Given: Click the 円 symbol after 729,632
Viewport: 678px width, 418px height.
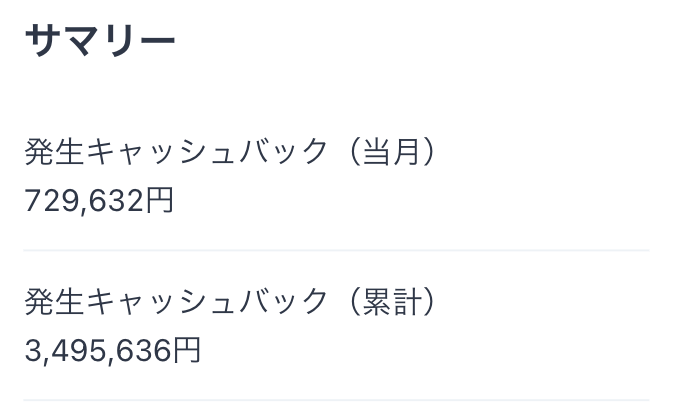Looking at the screenshot, I should pyautogui.click(x=160, y=200).
